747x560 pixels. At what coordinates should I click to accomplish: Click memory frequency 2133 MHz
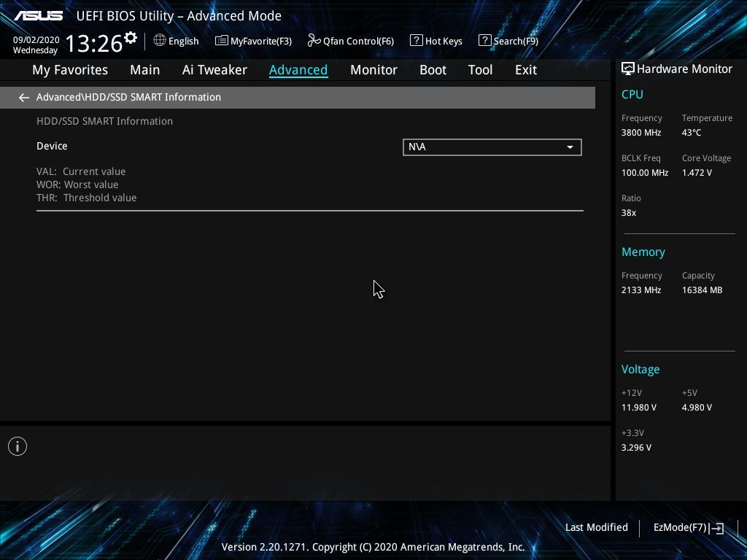tap(641, 290)
